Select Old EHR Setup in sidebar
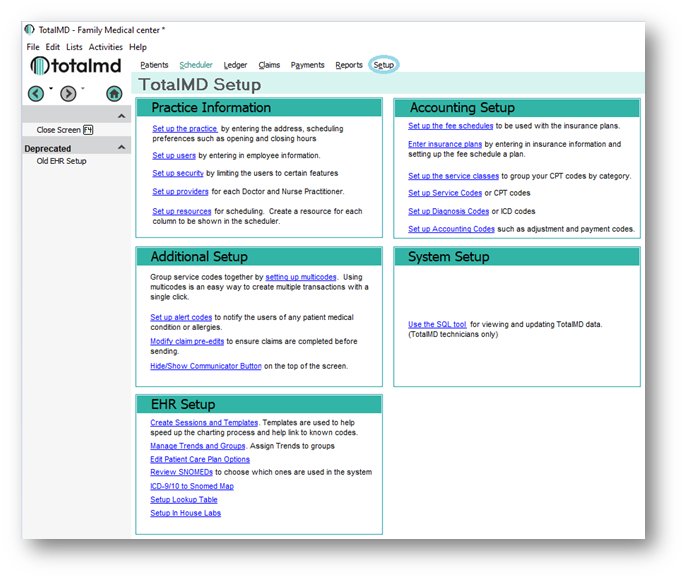 62,161
